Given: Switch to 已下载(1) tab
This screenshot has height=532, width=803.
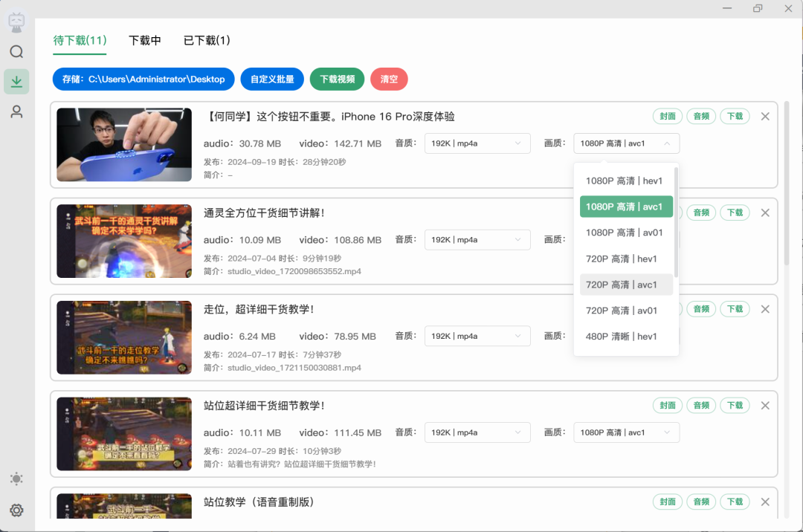Looking at the screenshot, I should tap(207, 40).
